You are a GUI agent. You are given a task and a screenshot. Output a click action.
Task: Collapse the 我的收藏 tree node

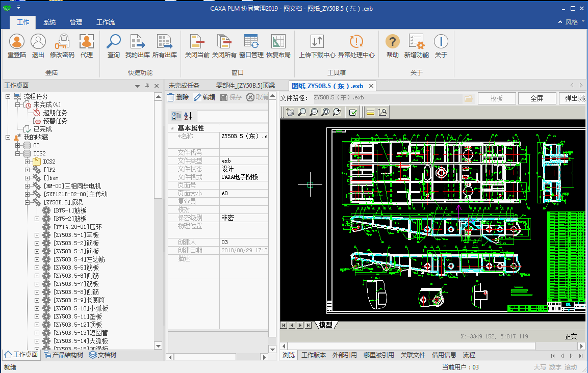(x=8, y=137)
